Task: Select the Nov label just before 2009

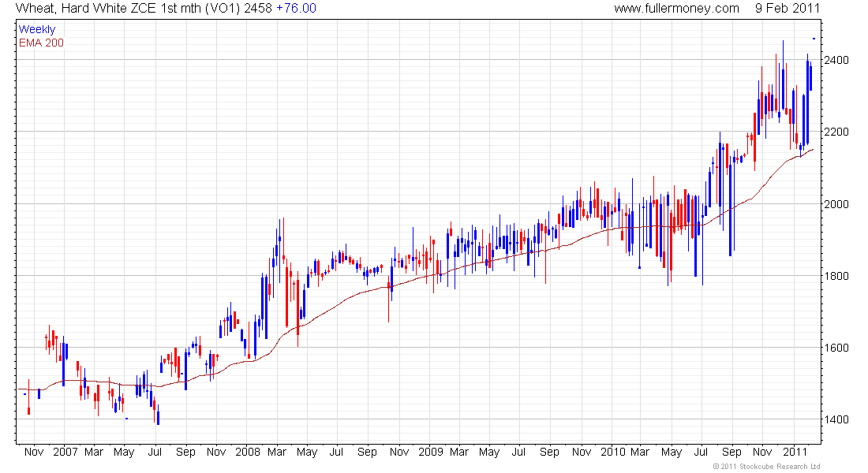Action: coord(399,452)
